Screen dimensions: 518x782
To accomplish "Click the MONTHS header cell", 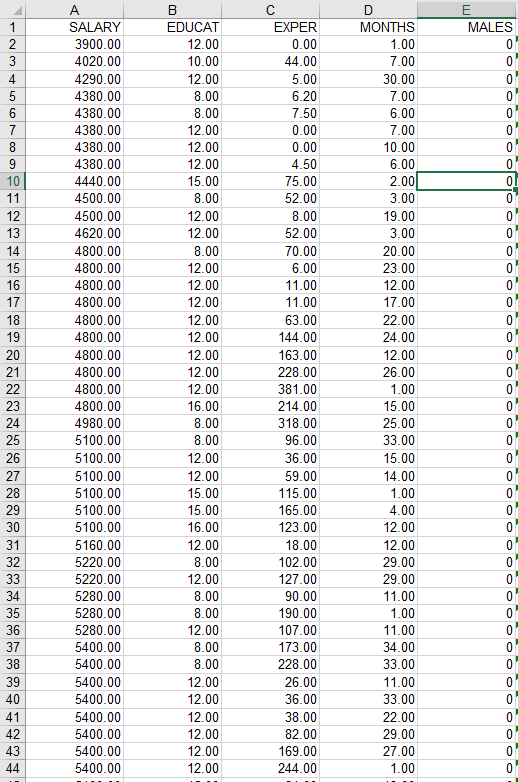I will point(368,27).
